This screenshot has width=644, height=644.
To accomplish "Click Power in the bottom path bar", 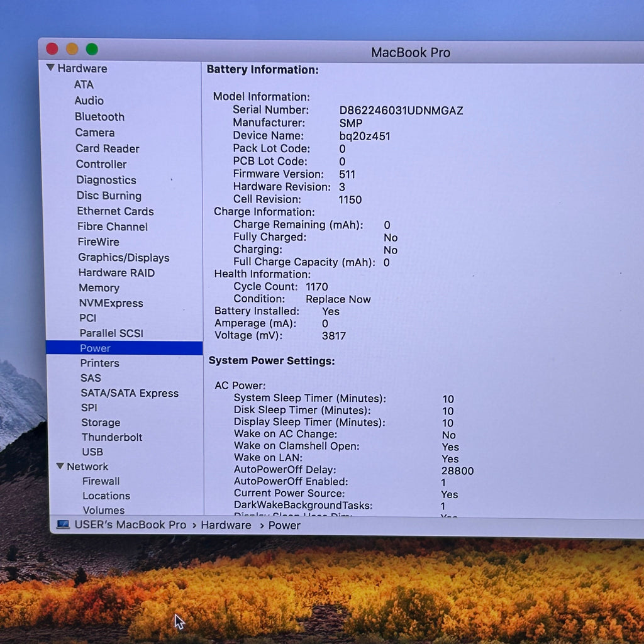I will tap(284, 526).
